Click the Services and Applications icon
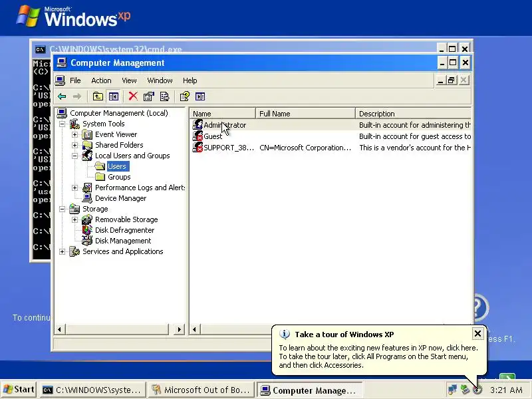This screenshot has width=532, height=399. pyautogui.click(x=74, y=251)
